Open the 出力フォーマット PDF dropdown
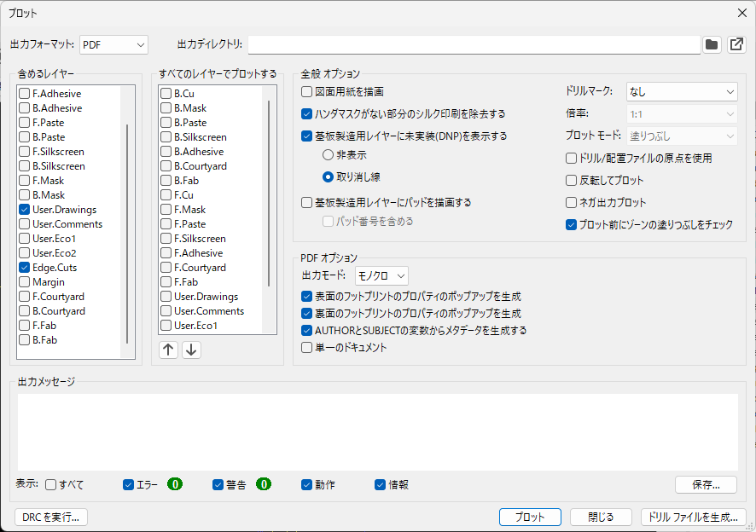 click(x=113, y=44)
